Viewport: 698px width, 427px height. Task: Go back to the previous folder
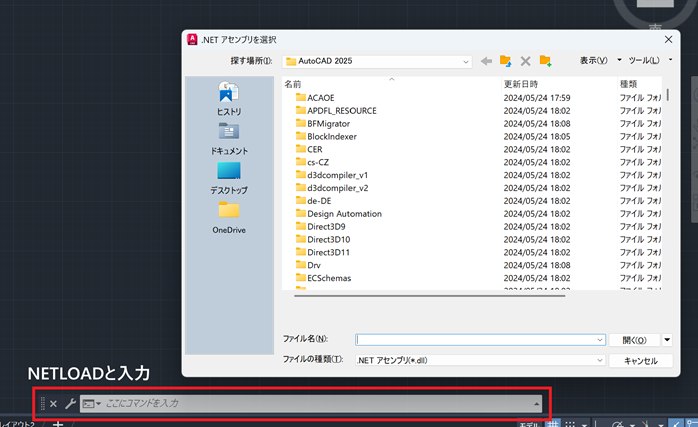(486, 61)
